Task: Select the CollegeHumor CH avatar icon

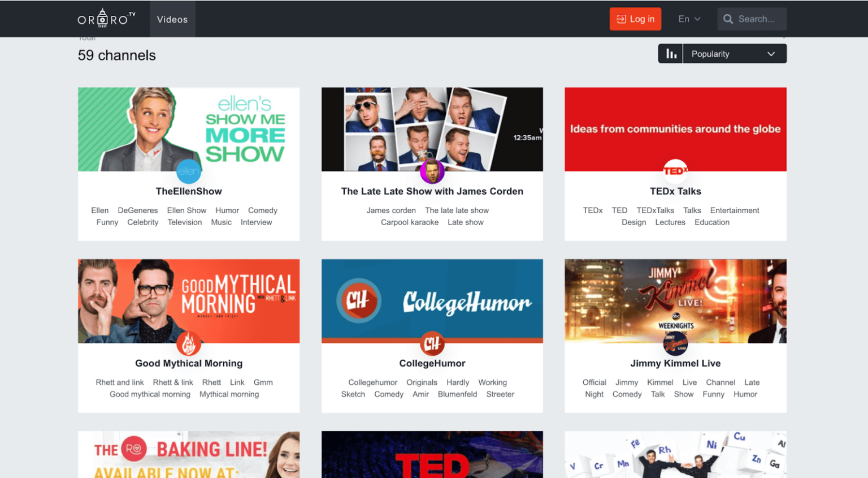Action: (x=432, y=343)
